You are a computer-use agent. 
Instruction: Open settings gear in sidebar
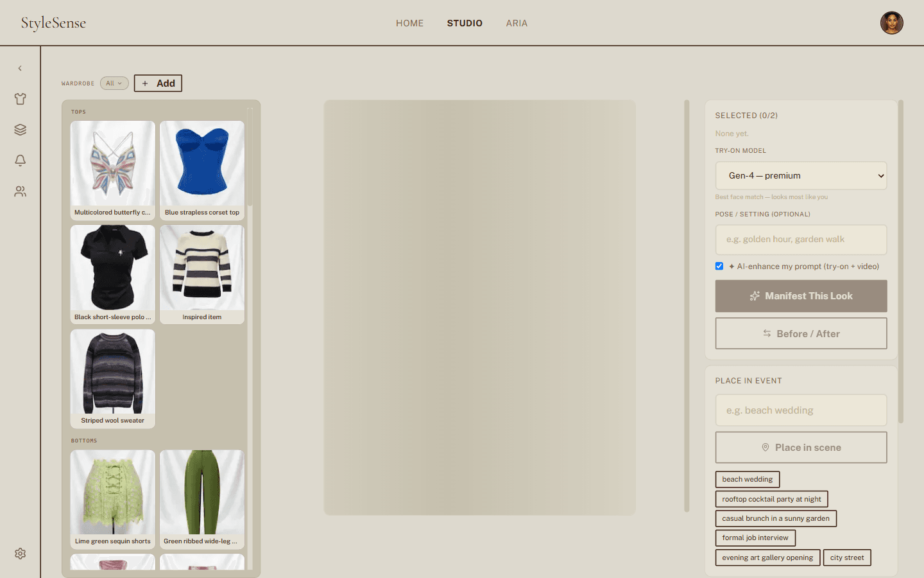(21, 554)
